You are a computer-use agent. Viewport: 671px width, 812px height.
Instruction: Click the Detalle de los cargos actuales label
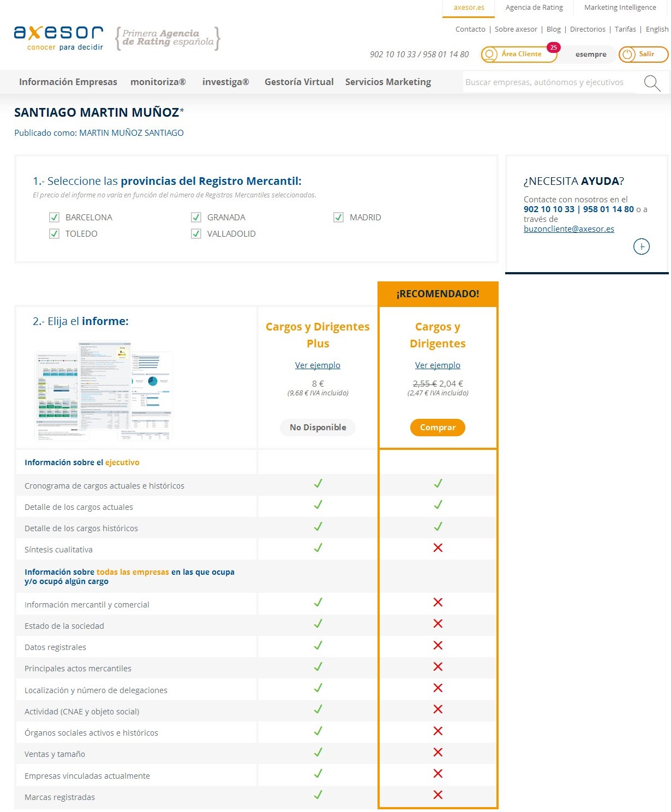(x=79, y=507)
